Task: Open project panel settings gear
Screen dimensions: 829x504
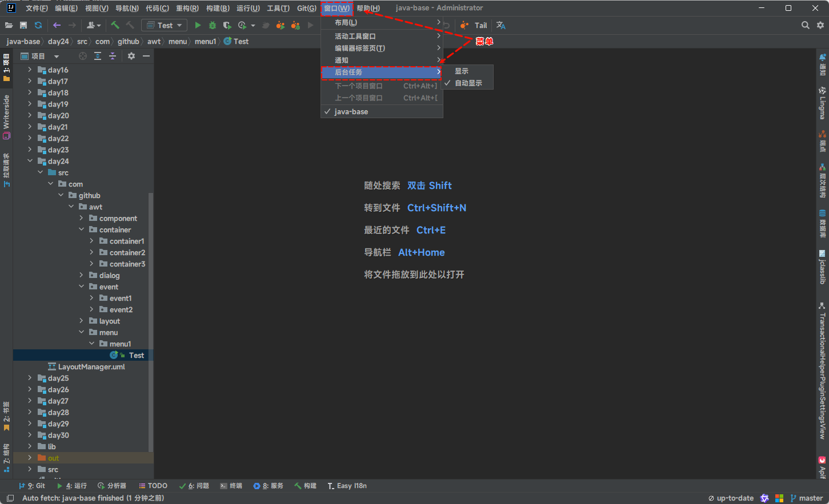Action: [131, 56]
